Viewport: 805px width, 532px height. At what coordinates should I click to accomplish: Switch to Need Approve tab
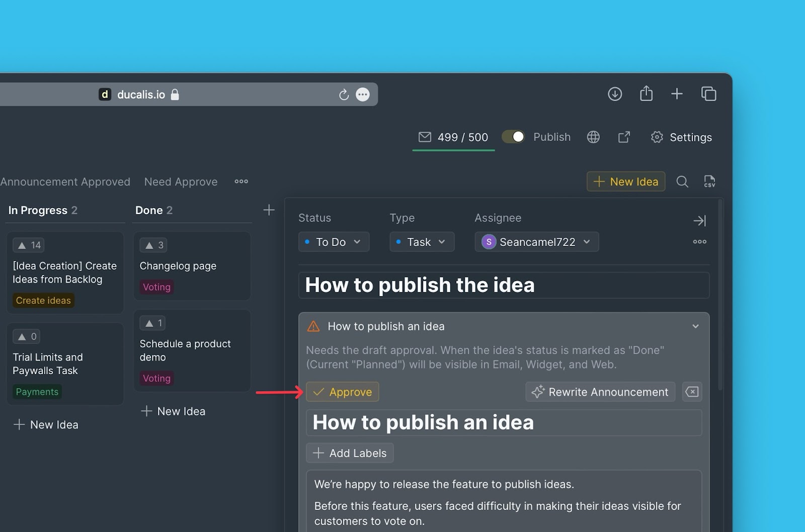click(181, 182)
